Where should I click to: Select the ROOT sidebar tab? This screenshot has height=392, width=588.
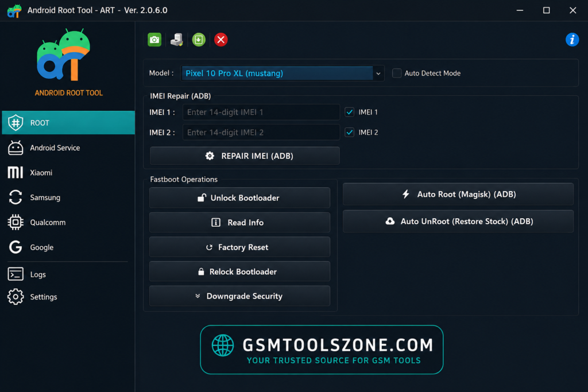[x=68, y=123]
